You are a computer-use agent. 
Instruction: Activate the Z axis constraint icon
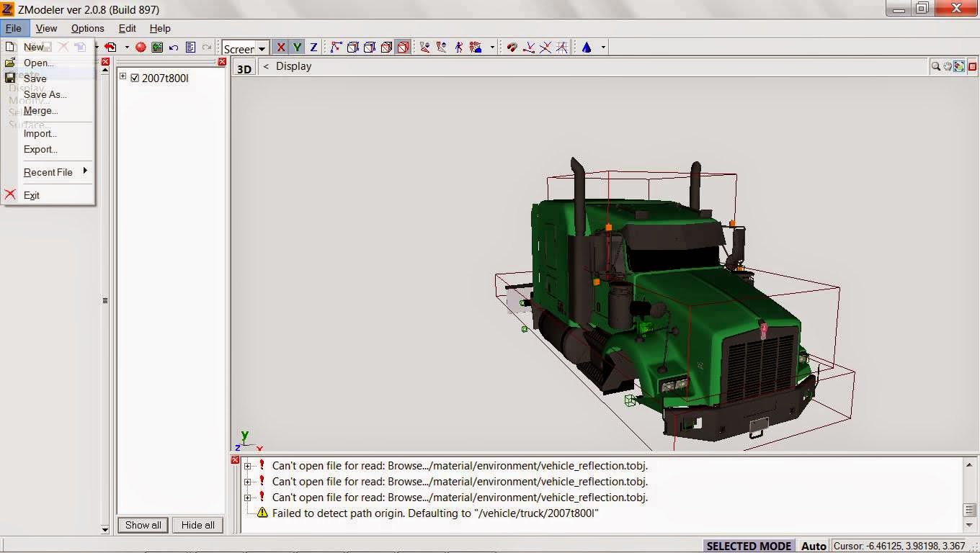point(313,47)
